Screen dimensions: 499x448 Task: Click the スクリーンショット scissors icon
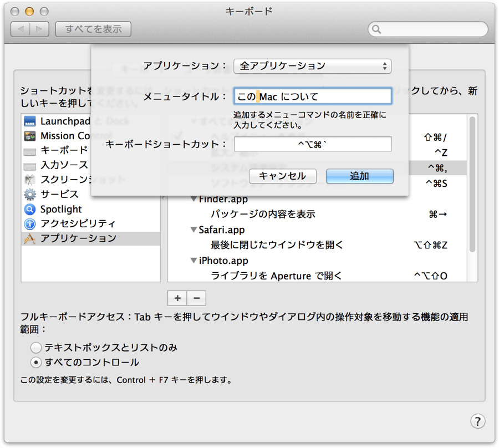(x=30, y=180)
